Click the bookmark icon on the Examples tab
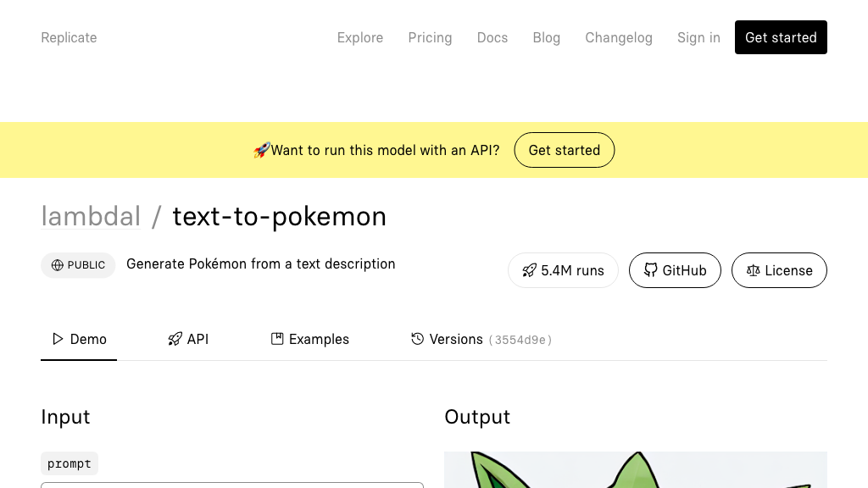Screen dimensions: 868x488 (x=277, y=338)
